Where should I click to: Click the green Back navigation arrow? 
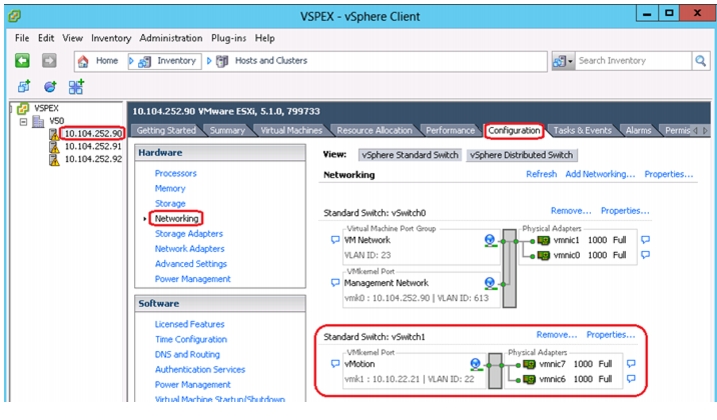[22, 60]
